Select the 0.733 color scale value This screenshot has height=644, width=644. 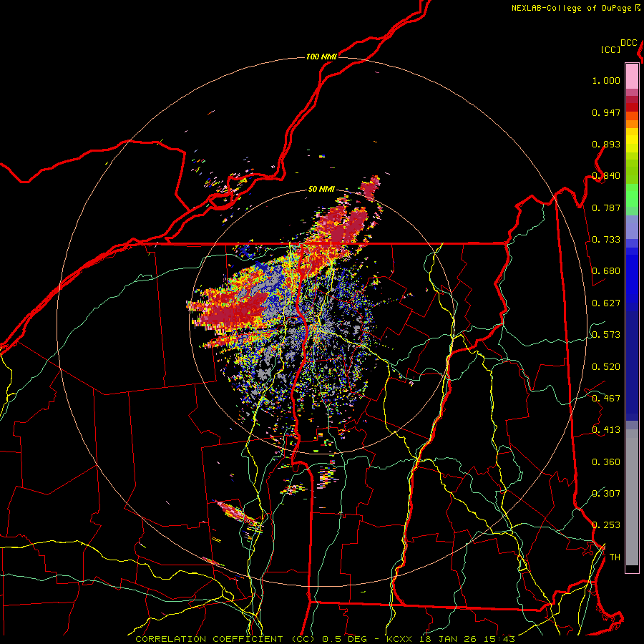point(606,240)
